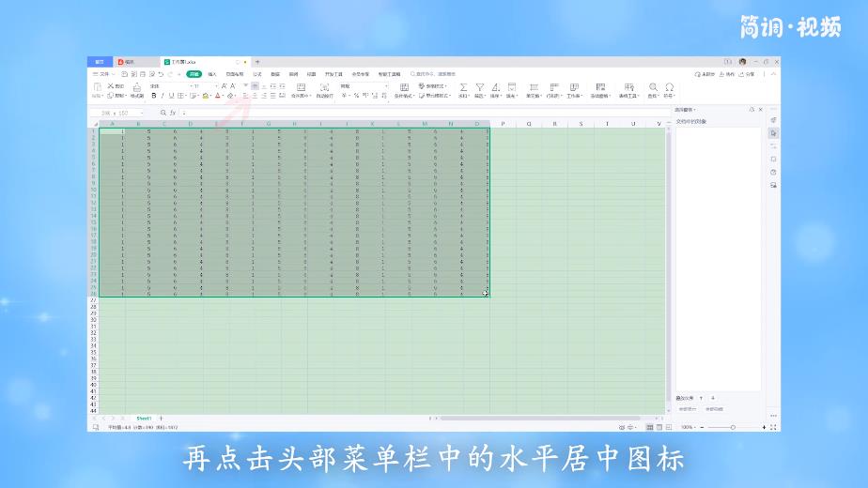The height and width of the screenshot is (488, 868).
Task: Add a new sheet with plus button
Action: coord(161,418)
